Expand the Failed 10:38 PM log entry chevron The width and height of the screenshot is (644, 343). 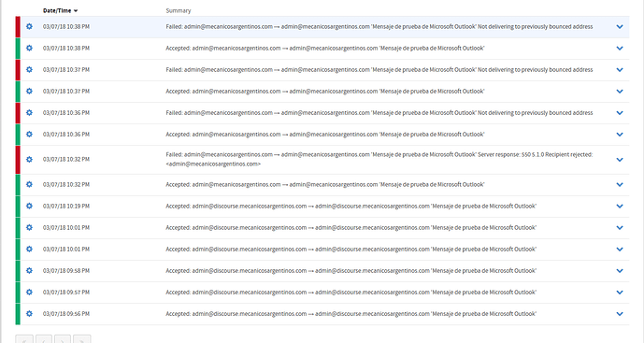click(x=620, y=27)
